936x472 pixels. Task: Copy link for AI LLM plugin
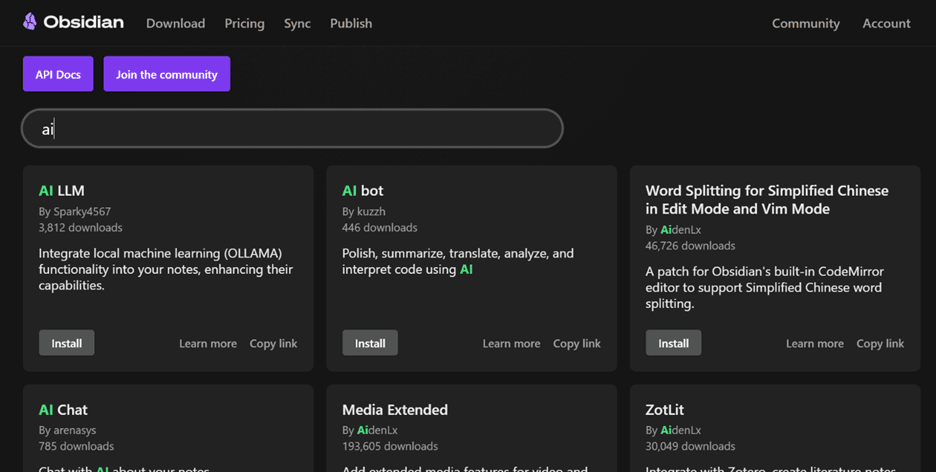pyautogui.click(x=273, y=344)
